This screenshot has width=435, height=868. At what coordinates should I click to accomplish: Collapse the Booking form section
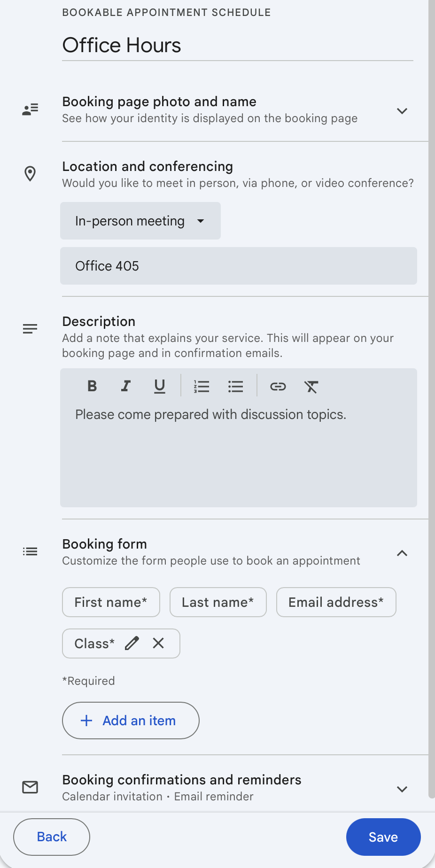point(402,553)
